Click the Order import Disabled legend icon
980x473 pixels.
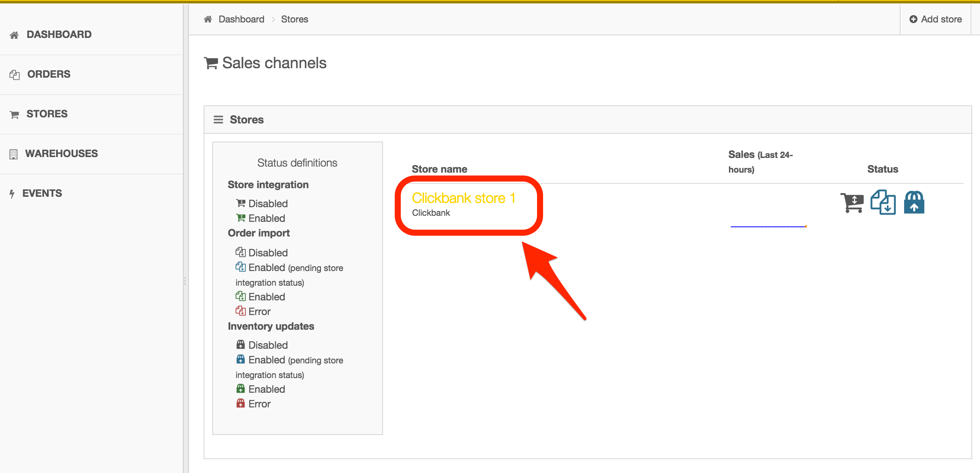pyautogui.click(x=241, y=252)
